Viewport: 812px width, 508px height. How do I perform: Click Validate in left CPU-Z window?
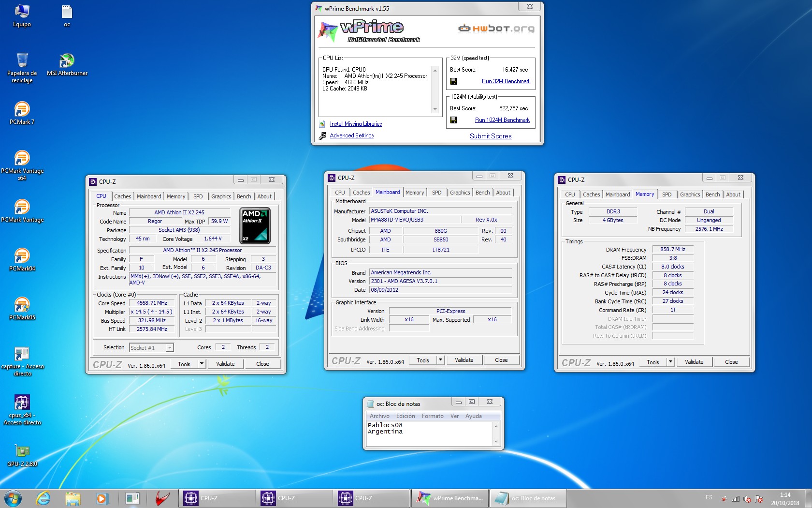tap(225, 364)
